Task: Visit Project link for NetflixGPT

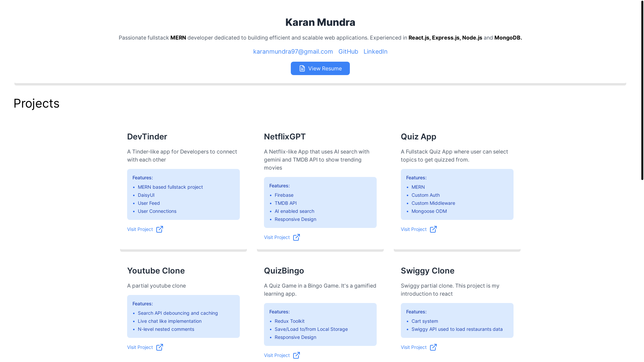Action: tap(282, 237)
